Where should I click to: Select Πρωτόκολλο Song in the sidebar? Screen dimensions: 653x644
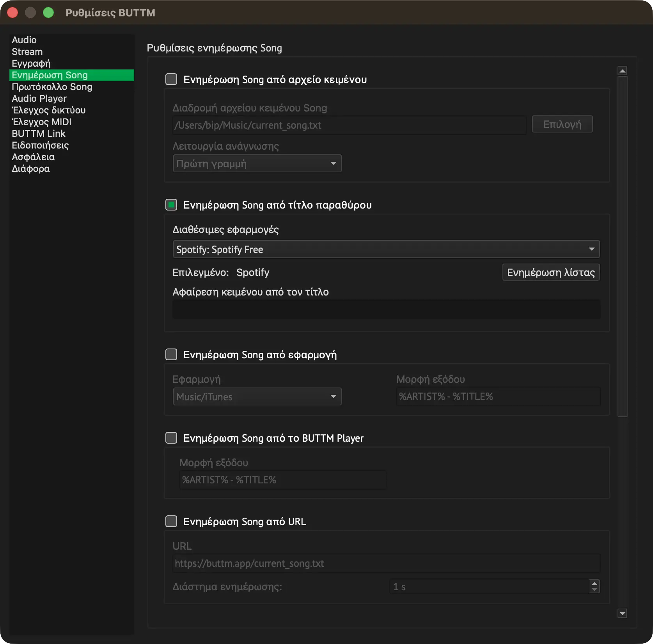(72, 87)
